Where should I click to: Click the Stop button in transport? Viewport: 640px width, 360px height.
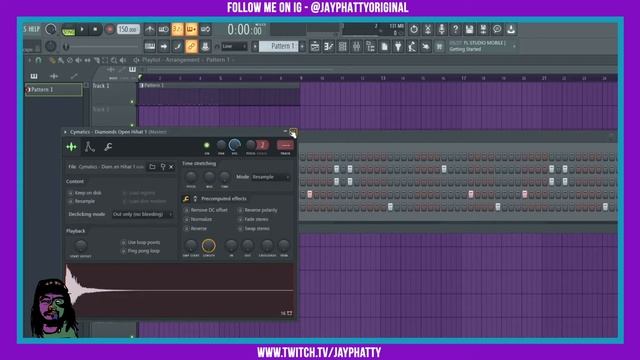[x=95, y=29]
